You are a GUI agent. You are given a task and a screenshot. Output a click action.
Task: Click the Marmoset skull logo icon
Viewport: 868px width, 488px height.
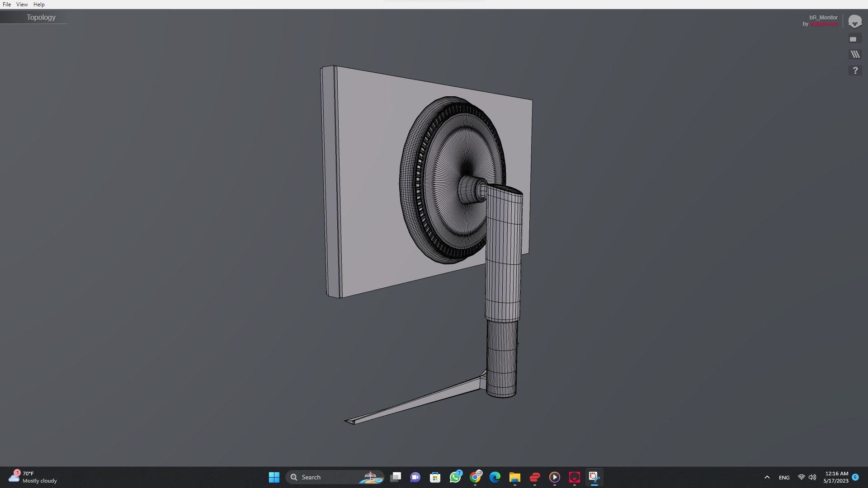(854, 21)
